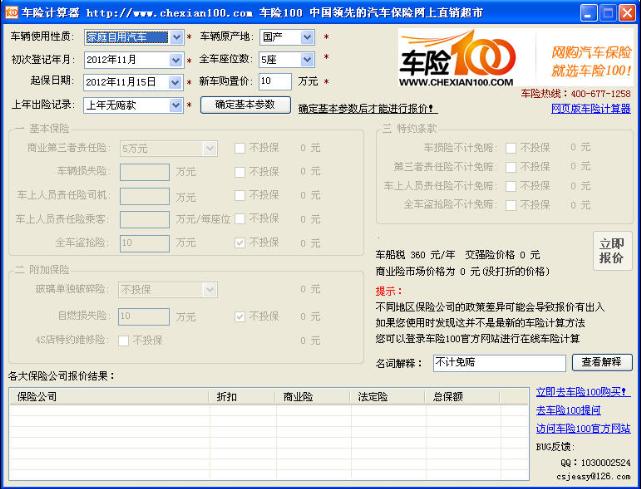Image resolution: width=641 pixels, height=489 pixels.
Task: Click the app icon in the title bar
Action: coord(11,12)
